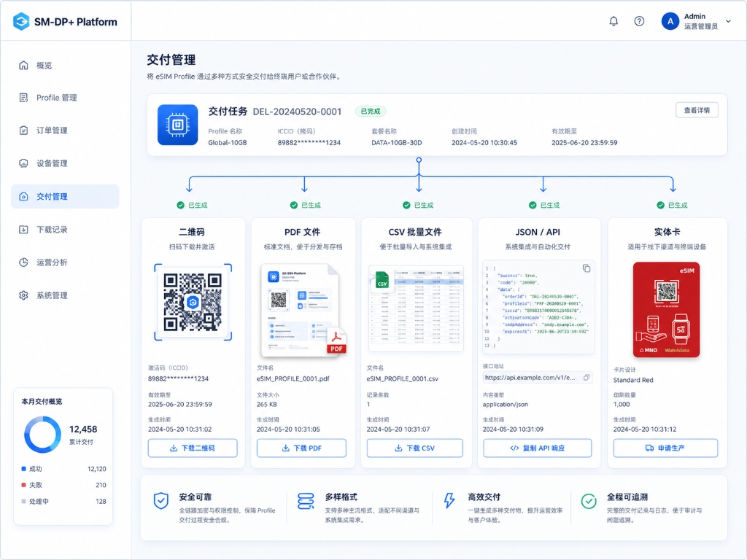Click the Admin avatar circle

point(670,21)
